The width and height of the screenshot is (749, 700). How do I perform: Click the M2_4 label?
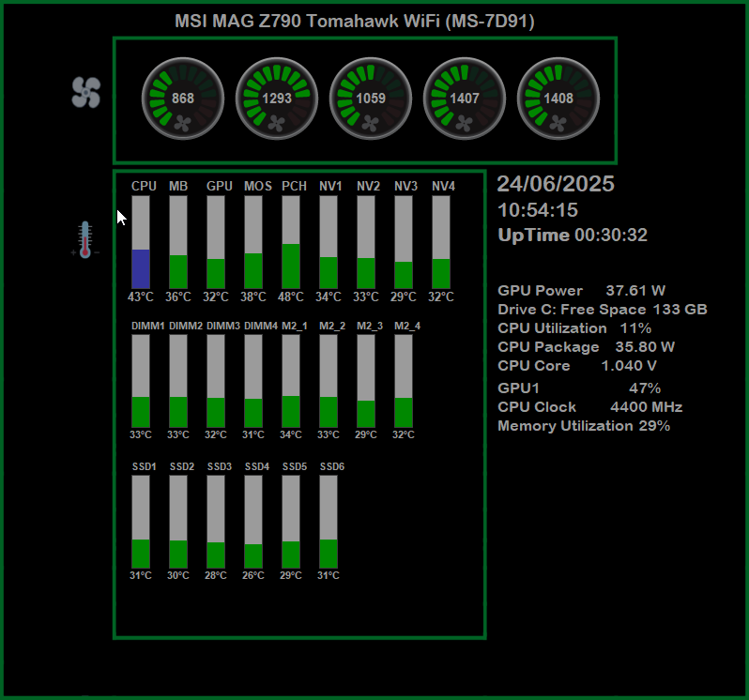tap(407, 326)
